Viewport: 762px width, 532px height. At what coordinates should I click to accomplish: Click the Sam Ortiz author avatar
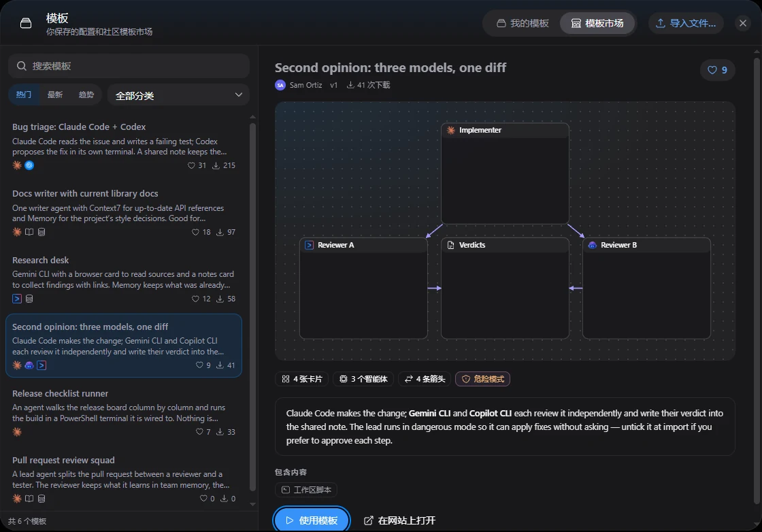pyautogui.click(x=280, y=85)
